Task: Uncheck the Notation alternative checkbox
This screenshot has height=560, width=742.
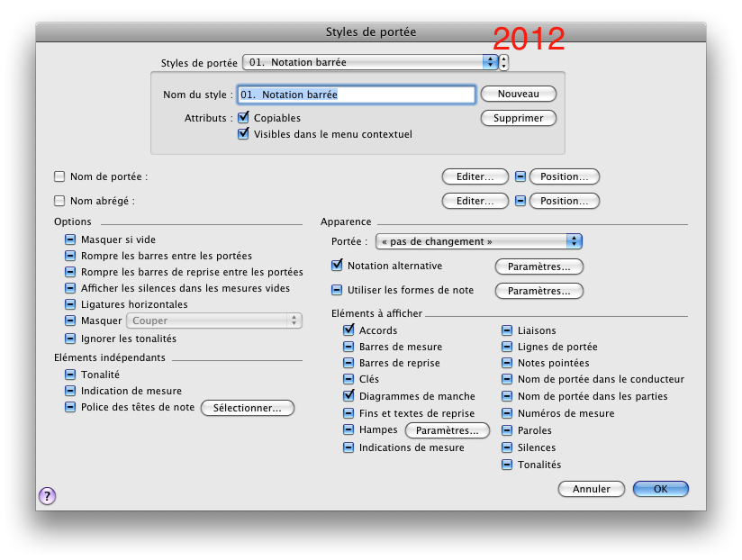Action: (x=338, y=266)
